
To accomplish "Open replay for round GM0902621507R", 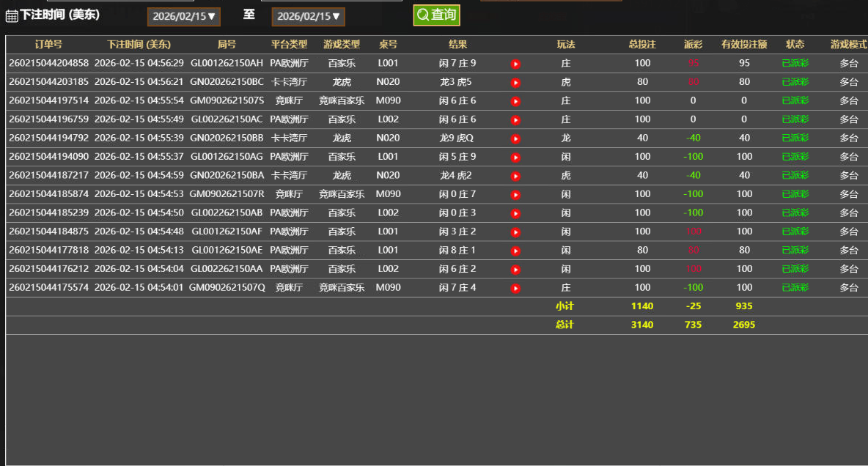I will (515, 194).
